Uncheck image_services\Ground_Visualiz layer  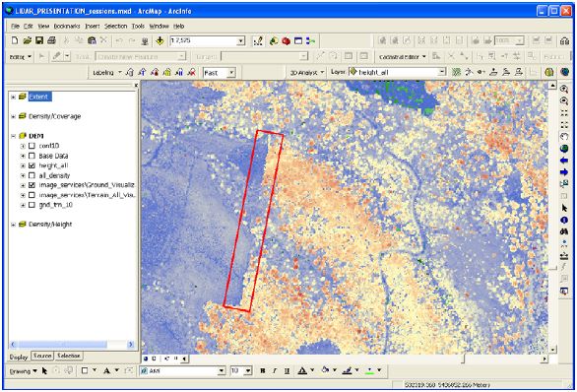coord(32,185)
